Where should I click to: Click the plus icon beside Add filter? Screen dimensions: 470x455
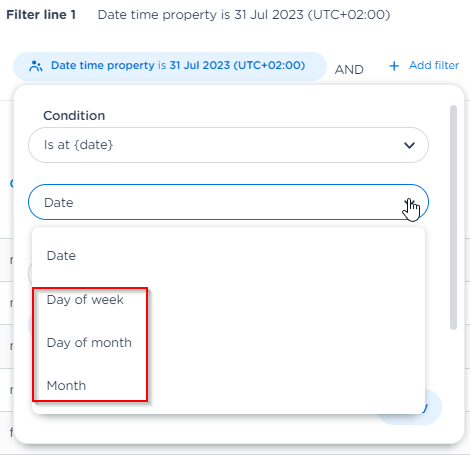click(x=394, y=66)
